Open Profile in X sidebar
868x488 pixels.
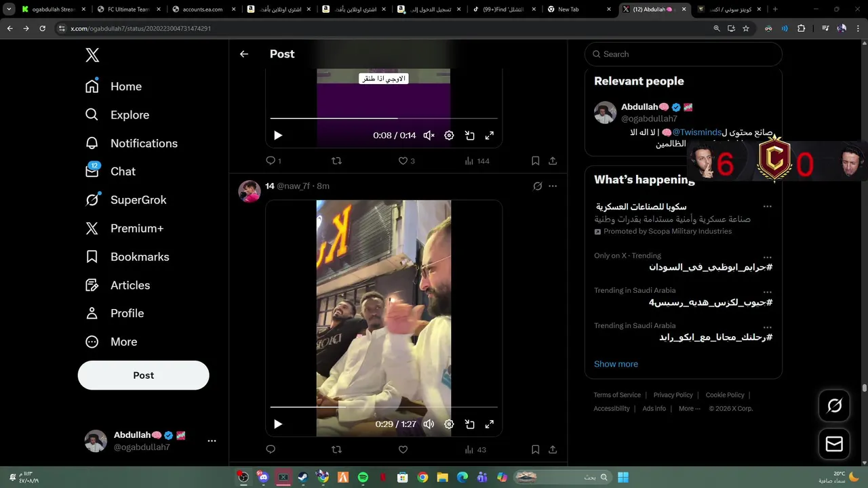[x=115, y=313]
